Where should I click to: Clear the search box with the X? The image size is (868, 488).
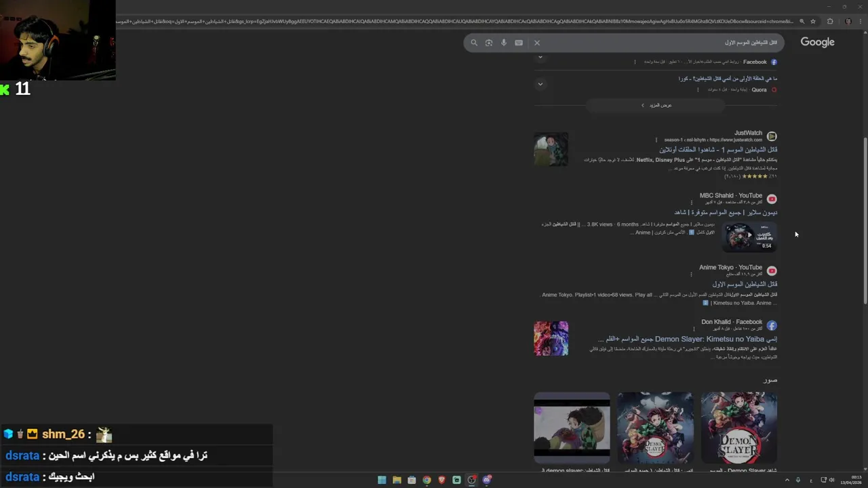click(537, 43)
